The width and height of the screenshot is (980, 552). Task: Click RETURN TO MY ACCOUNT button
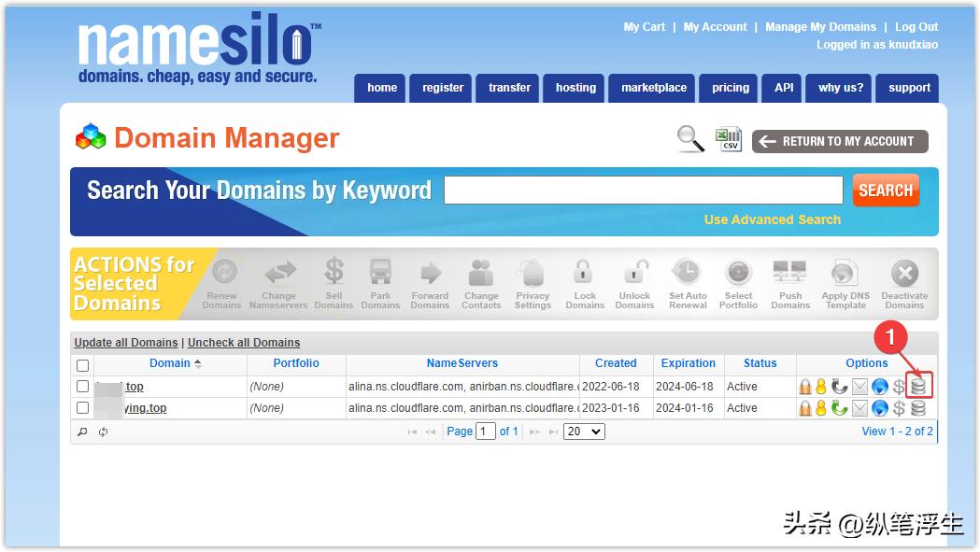(839, 141)
